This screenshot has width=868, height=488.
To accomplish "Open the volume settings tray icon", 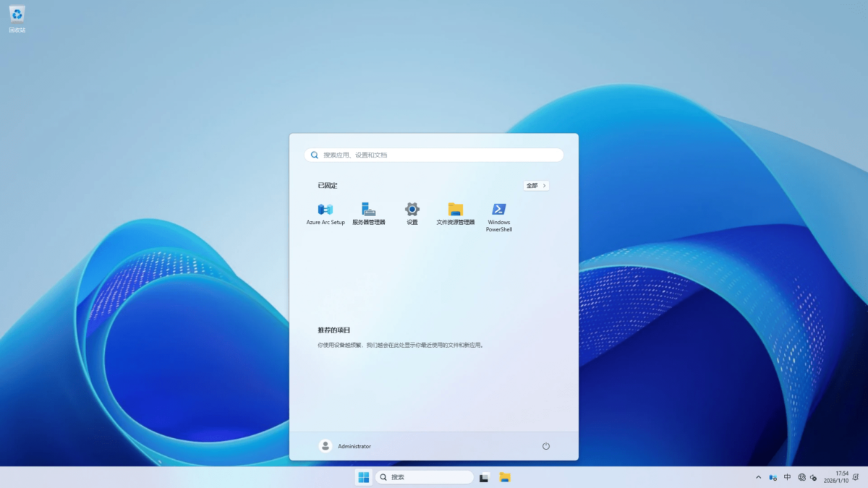I will pyautogui.click(x=814, y=477).
